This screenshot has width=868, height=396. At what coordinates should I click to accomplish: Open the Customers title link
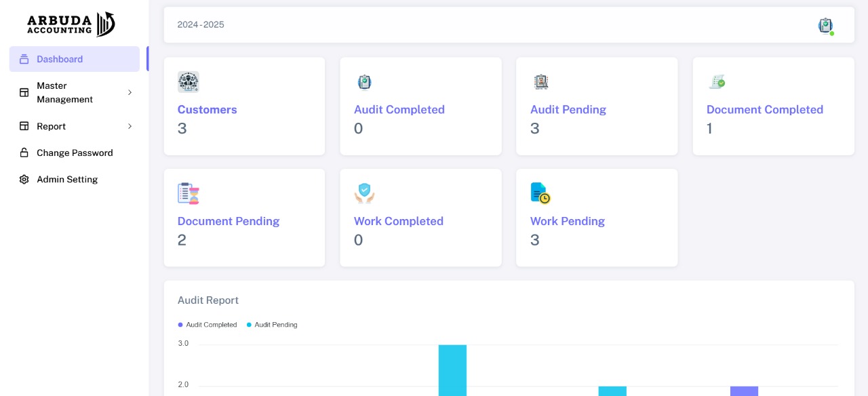click(x=207, y=110)
